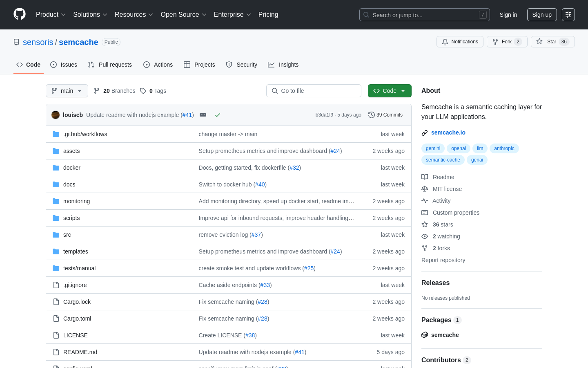Open the Cargo.lock file

77,302
